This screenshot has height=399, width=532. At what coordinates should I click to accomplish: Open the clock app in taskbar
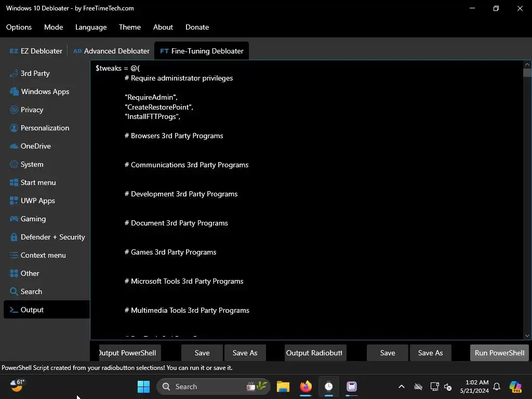(x=328, y=387)
